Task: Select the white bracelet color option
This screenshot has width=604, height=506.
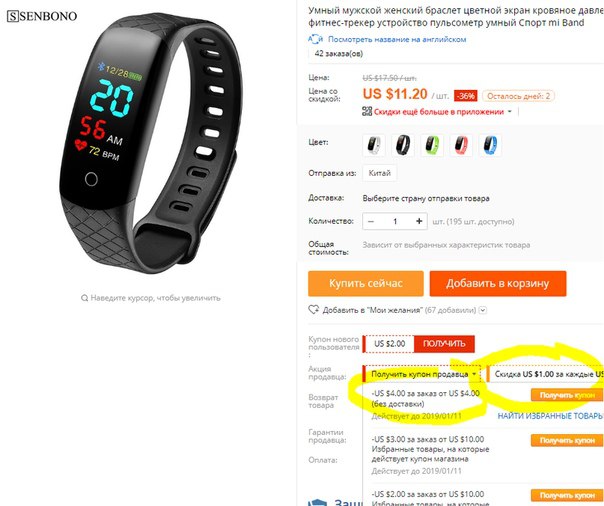Action: (x=374, y=145)
